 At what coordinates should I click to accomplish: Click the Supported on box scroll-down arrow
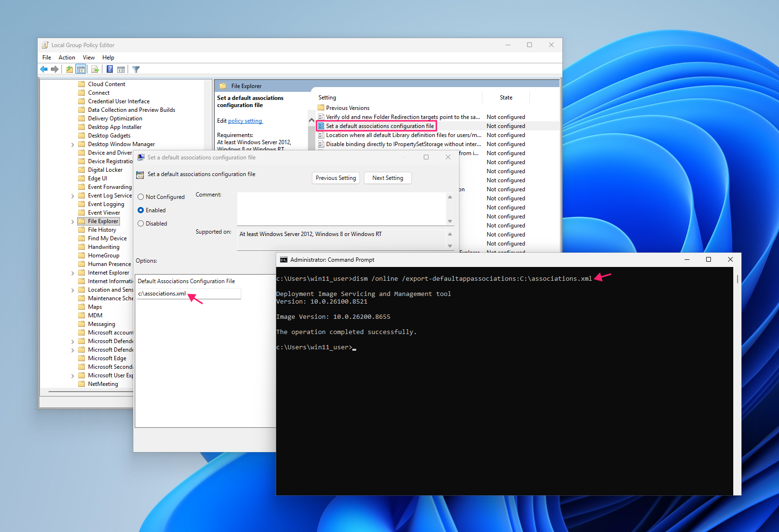pyautogui.click(x=450, y=246)
